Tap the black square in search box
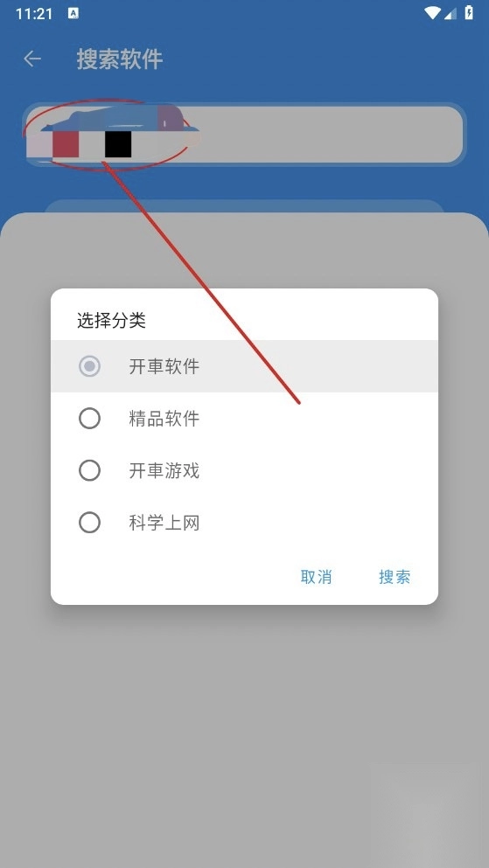 (118, 144)
